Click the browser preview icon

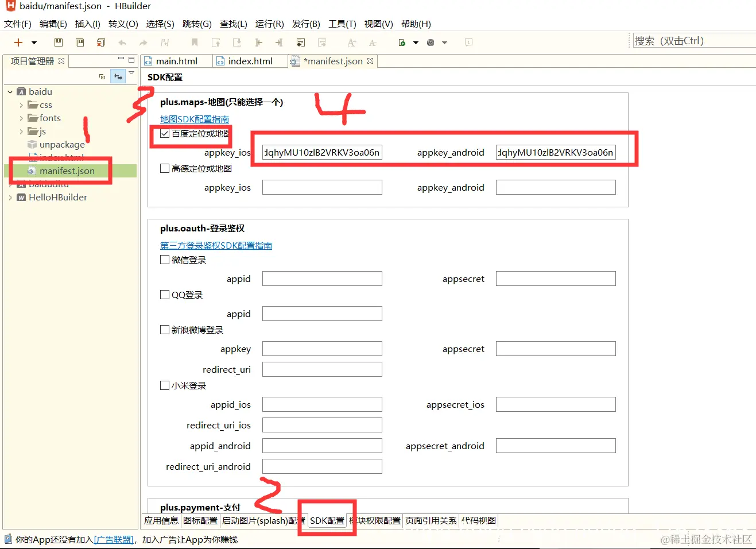[431, 42]
